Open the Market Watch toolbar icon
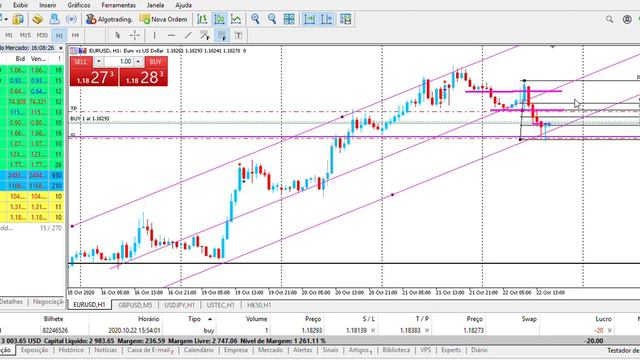640x360 pixels. [x=18, y=19]
